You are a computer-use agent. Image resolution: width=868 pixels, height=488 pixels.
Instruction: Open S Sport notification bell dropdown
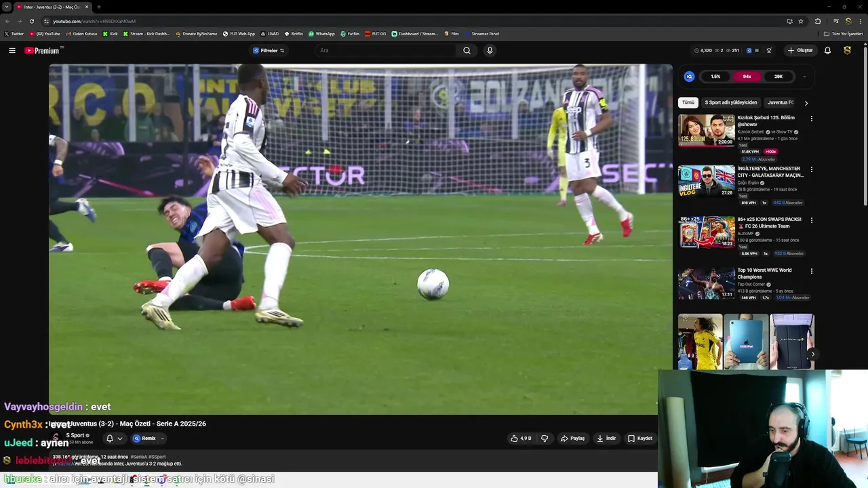pos(114,439)
